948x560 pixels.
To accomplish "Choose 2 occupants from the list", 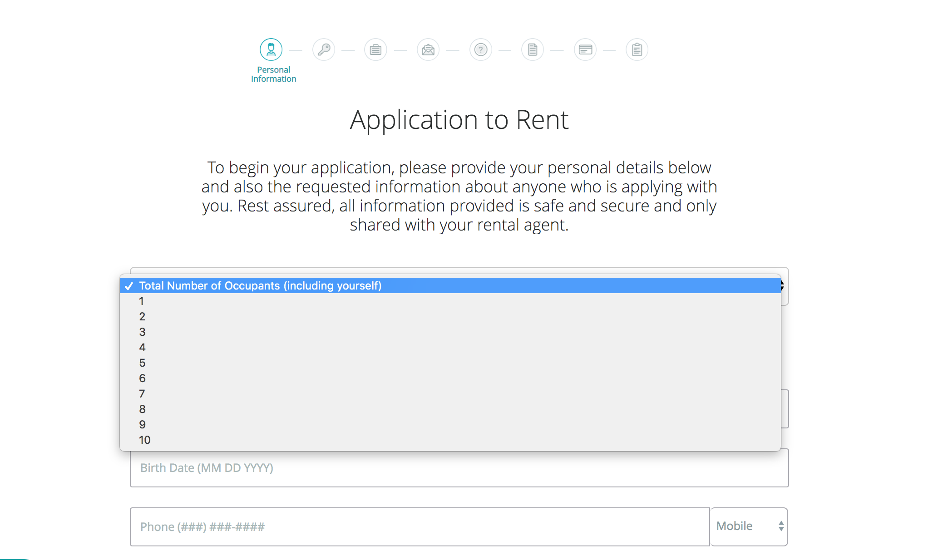I will 142,317.
